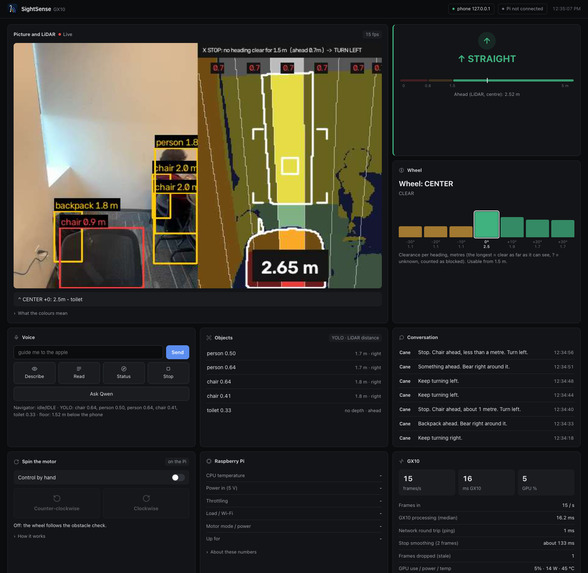Screen dimensions: 588x573
Task: Select the highlighted 0° clearance bar
Action: (486, 224)
